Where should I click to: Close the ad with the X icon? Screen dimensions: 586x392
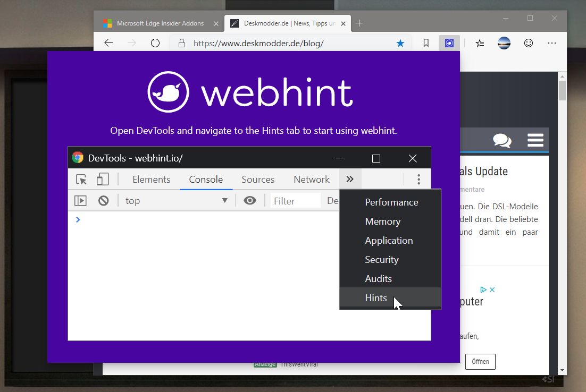(492, 289)
